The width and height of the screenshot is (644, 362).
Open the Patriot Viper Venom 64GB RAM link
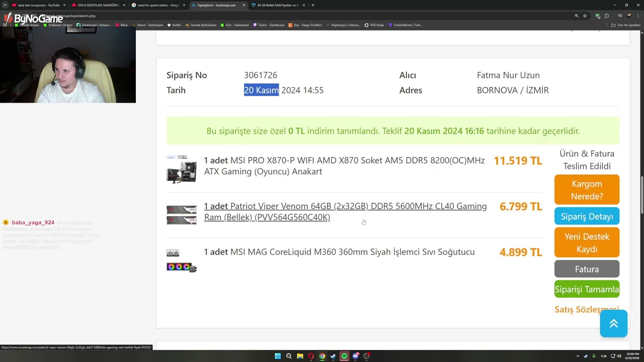(345, 212)
